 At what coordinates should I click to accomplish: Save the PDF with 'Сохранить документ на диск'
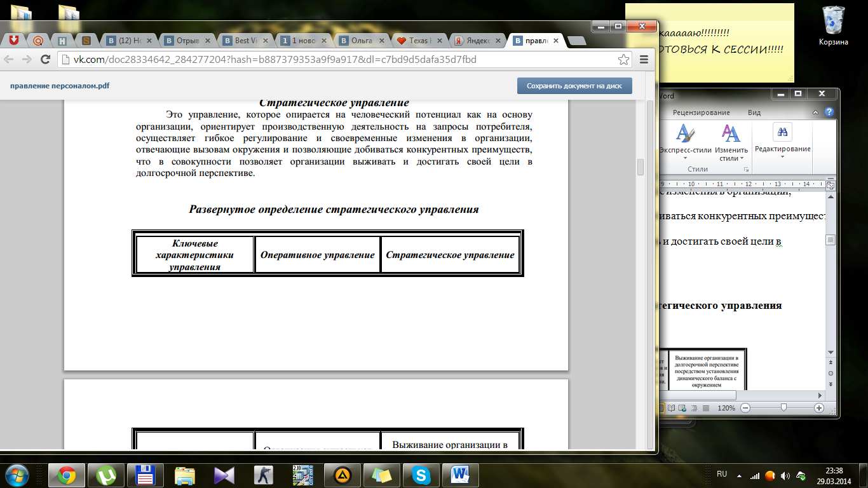(574, 86)
